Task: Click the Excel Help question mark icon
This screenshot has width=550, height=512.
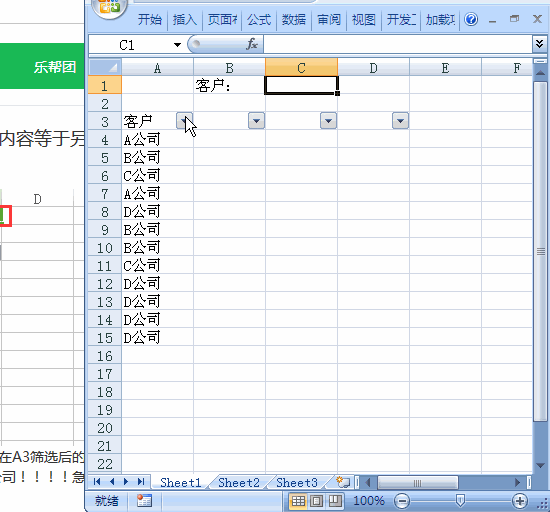Action: coord(471,19)
